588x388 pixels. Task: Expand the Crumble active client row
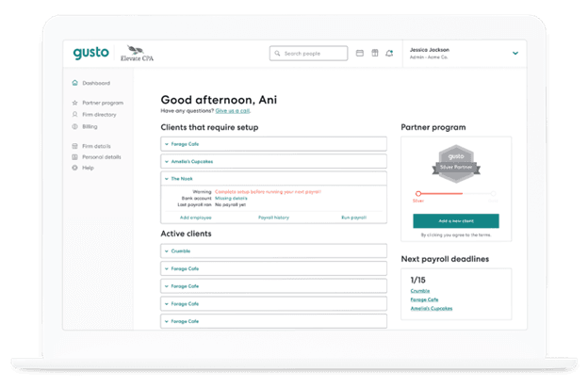274,251
